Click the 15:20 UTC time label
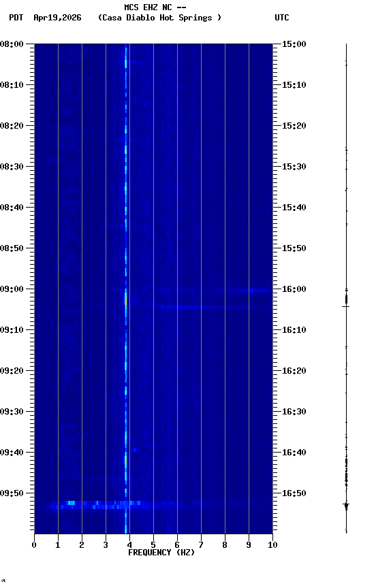The image size is (376, 588). [294, 126]
